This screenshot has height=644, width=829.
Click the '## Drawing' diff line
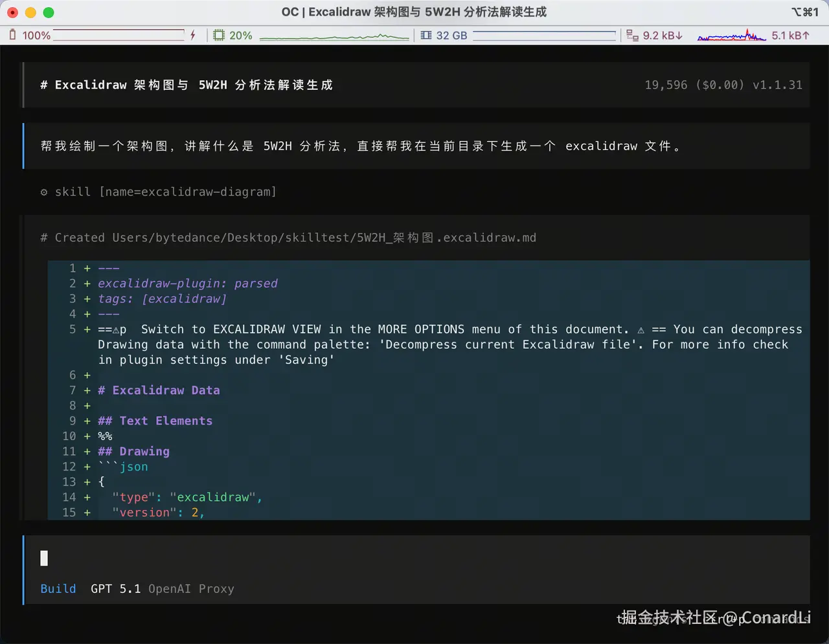click(x=133, y=451)
